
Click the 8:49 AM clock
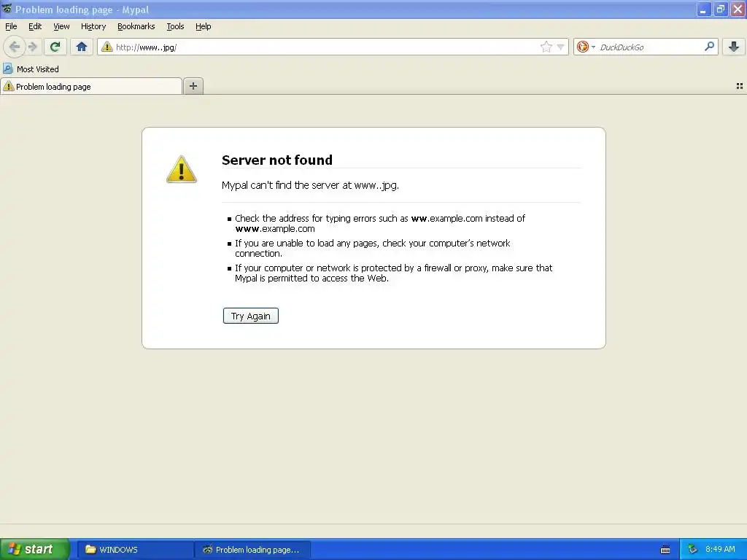(720, 549)
